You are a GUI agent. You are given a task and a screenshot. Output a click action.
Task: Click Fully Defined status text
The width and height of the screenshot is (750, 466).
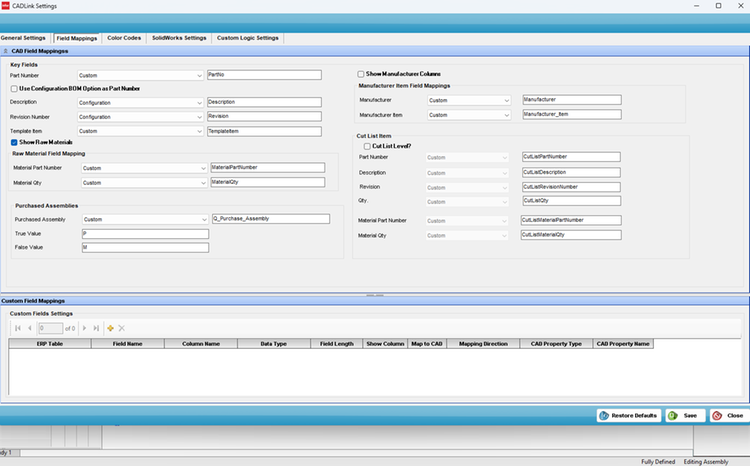[x=658, y=462]
